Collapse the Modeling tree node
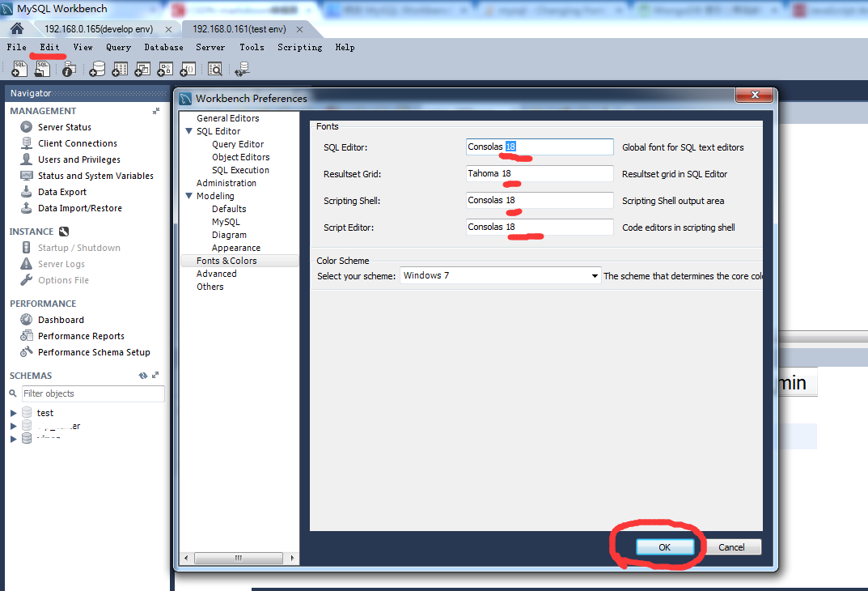Viewport: 868px width, 591px height. (x=188, y=196)
